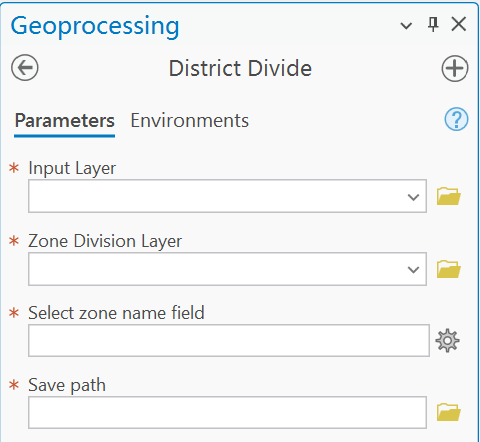
Task: Focus the Select zone name field box
Action: tap(229, 340)
